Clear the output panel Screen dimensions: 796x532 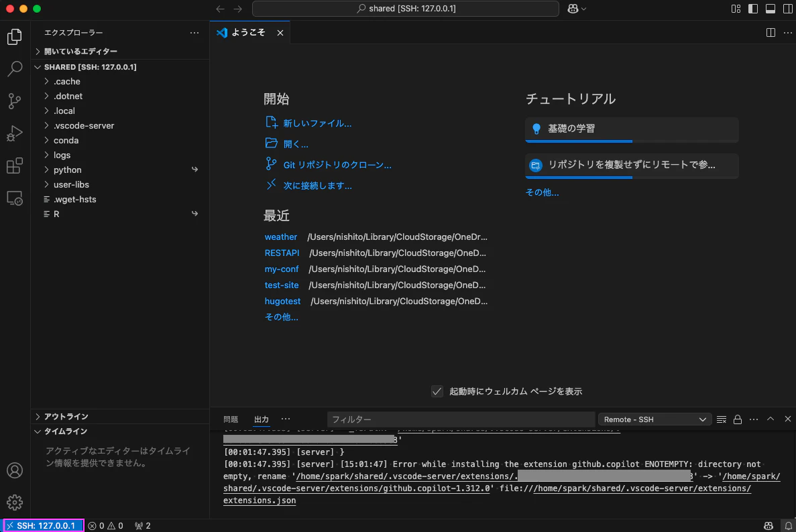722,419
